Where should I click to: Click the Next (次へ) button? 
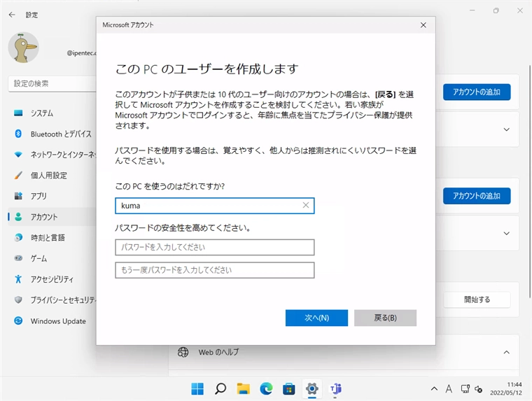click(316, 318)
